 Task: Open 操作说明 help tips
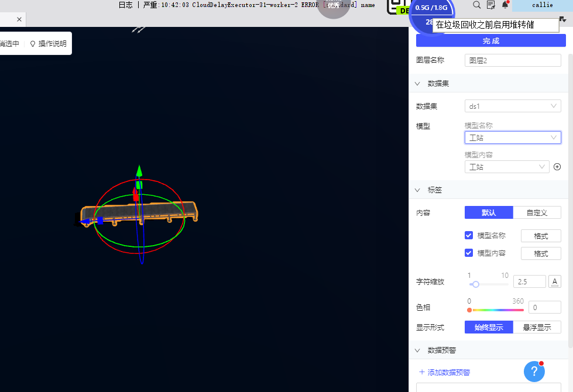(x=48, y=44)
